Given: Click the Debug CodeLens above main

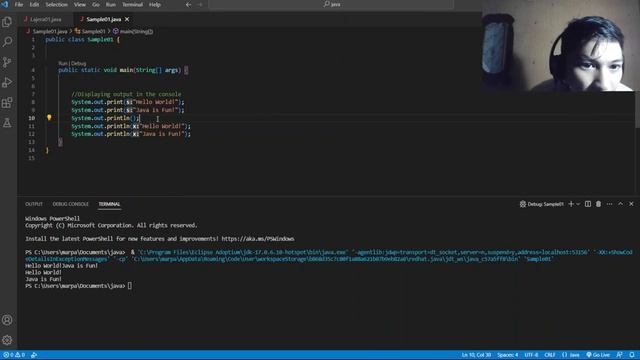Looking at the screenshot, I should (79, 63).
